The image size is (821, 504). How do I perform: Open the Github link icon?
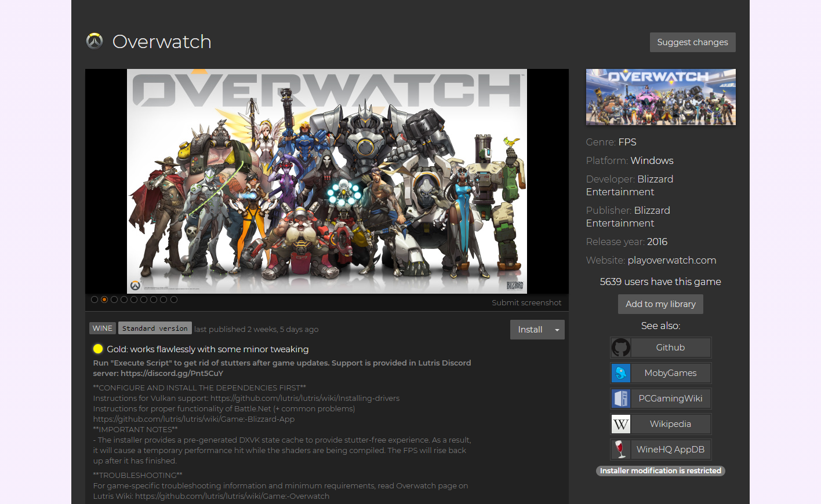point(621,348)
